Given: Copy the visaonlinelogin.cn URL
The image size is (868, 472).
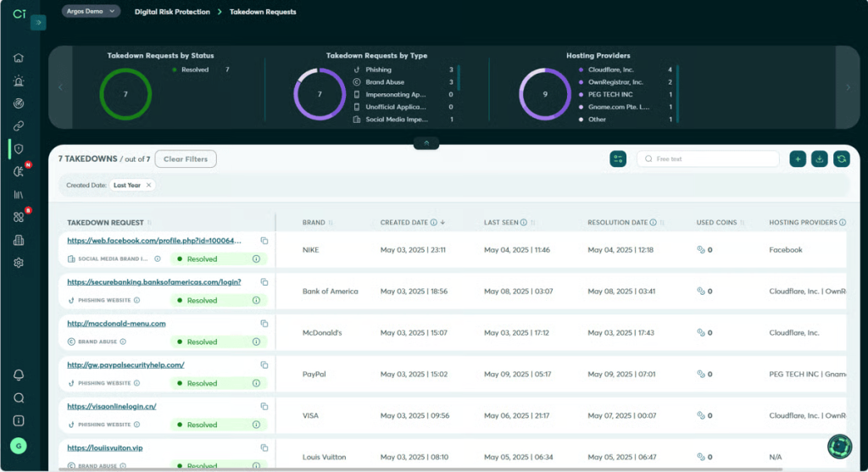Looking at the screenshot, I should coord(264,407).
